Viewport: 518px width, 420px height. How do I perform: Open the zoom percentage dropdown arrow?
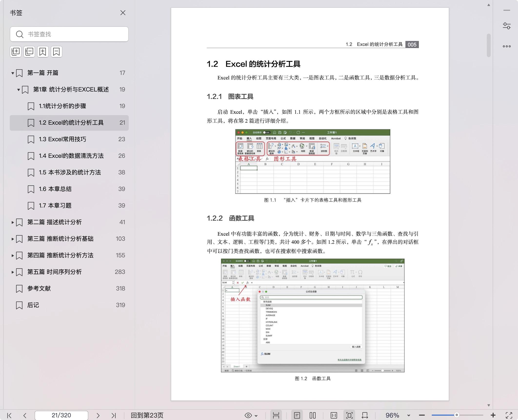click(409, 415)
